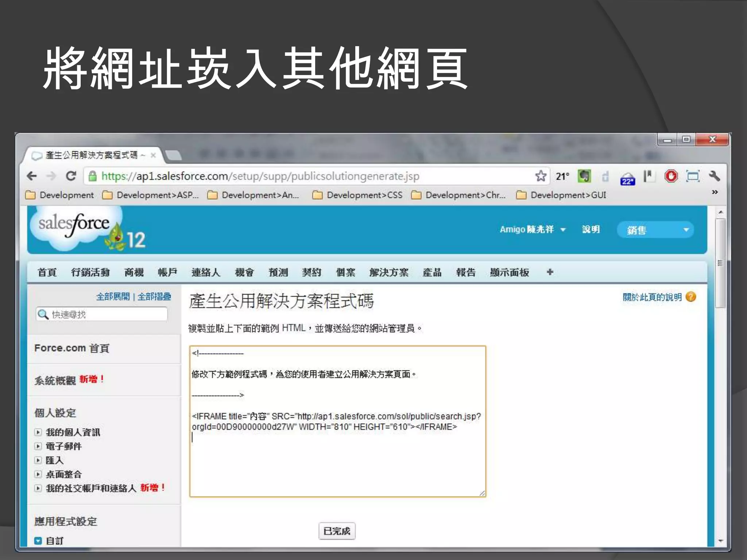This screenshot has height=560, width=747.
Task: Open the Amigo 陳兆祥 user menu
Action: coord(533,229)
